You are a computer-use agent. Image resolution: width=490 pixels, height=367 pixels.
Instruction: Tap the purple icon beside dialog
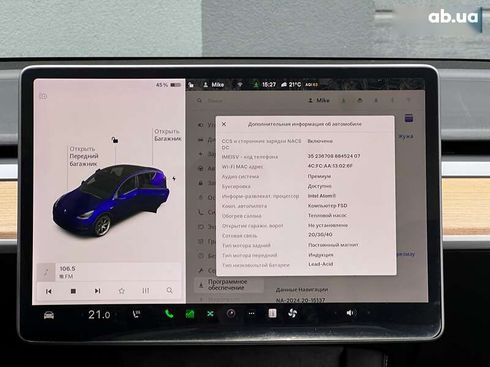[x=409, y=118]
